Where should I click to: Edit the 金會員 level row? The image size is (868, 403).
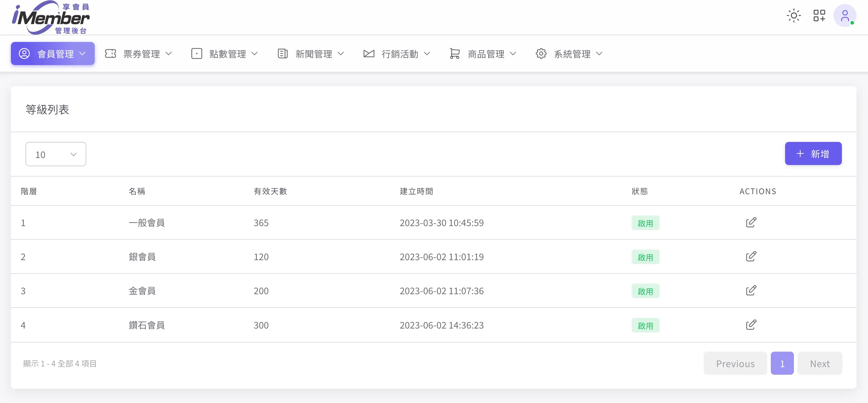tap(751, 291)
